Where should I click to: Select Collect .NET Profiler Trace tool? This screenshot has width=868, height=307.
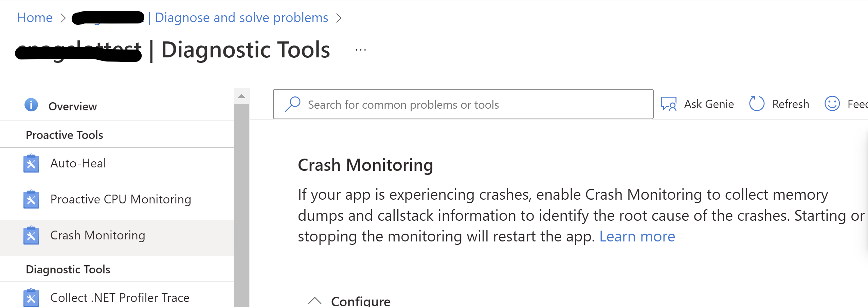120,297
